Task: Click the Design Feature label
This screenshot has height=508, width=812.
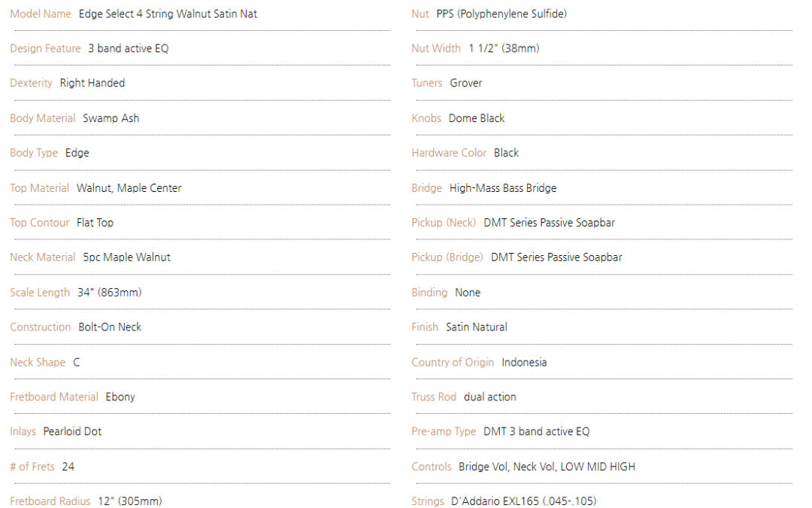Action: [x=46, y=49]
